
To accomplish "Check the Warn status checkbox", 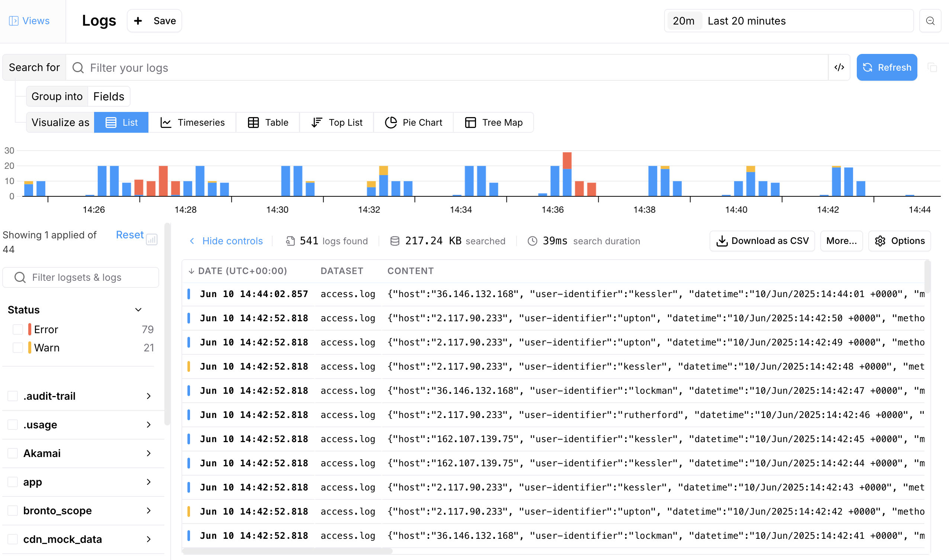I will pos(18,348).
